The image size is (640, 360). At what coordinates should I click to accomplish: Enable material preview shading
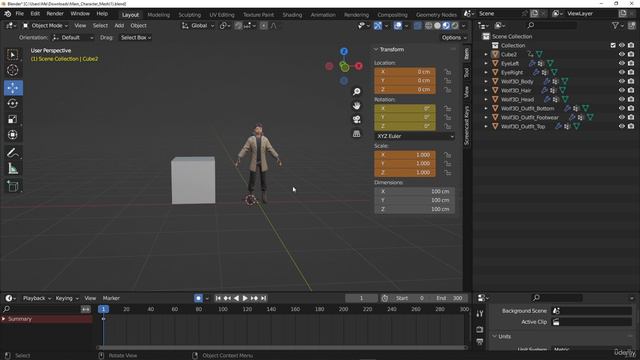pyautogui.click(x=446, y=26)
